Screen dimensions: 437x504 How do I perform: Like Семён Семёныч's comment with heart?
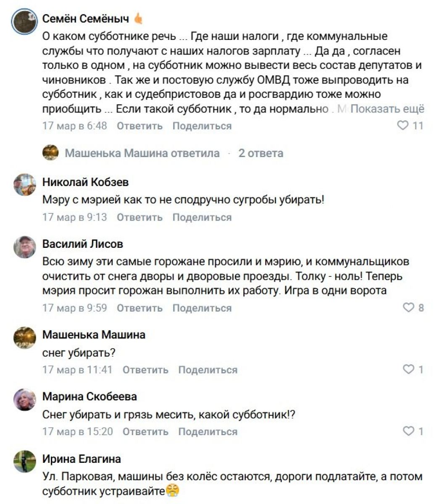tap(403, 126)
